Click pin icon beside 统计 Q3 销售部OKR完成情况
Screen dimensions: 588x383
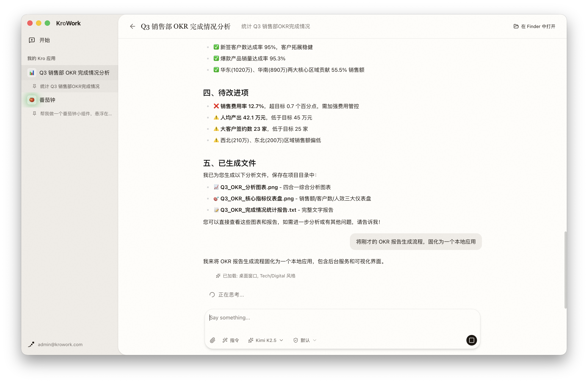[x=35, y=86]
